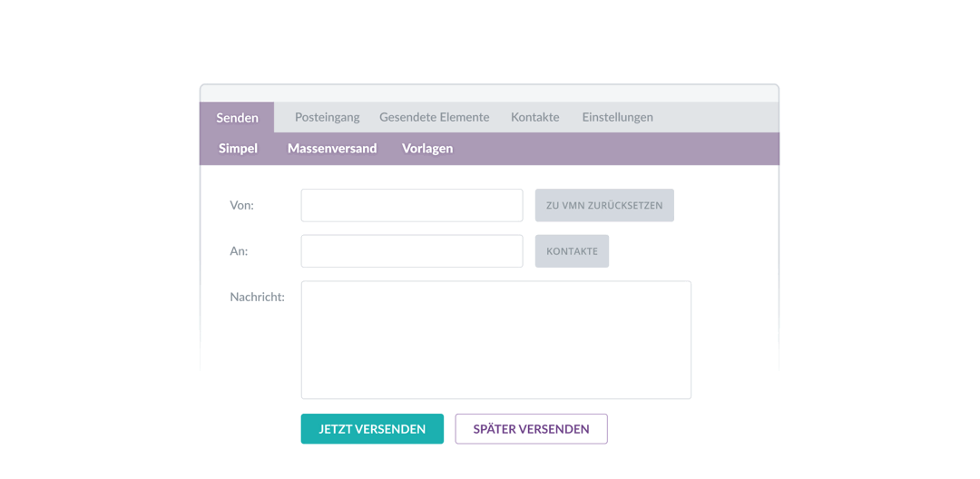Screen dimensions: 980x479
Task: Select the Simpel sub-tab
Action: coord(238,149)
